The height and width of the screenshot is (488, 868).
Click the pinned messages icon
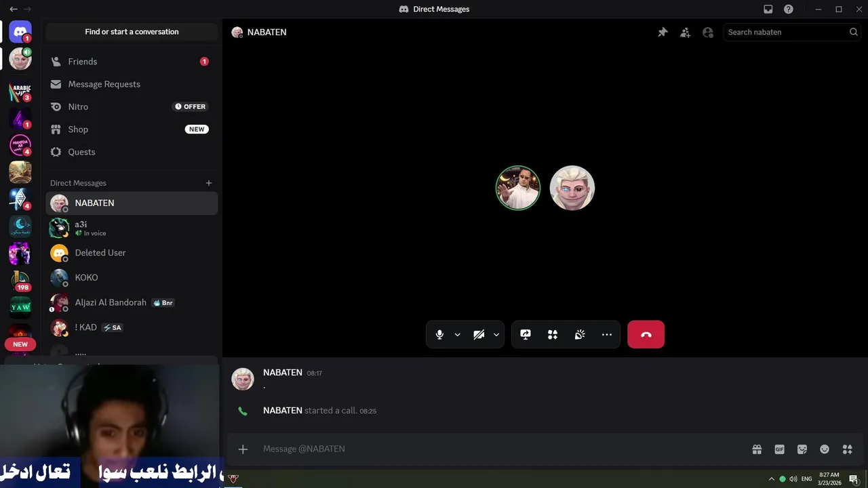click(x=663, y=32)
